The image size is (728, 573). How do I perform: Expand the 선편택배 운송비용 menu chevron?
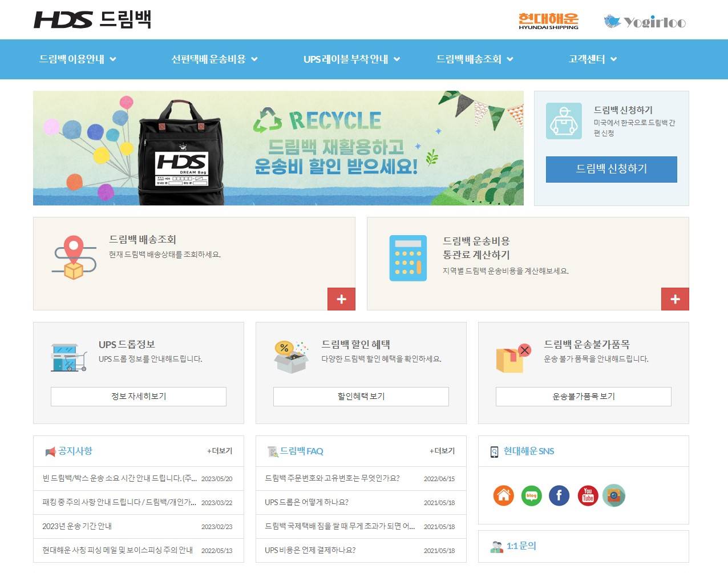tap(254, 59)
